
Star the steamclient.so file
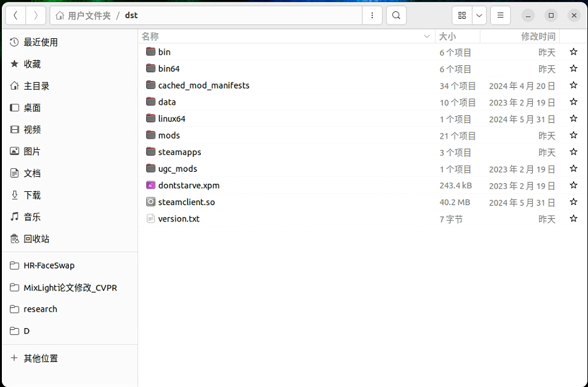[x=574, y=202]
